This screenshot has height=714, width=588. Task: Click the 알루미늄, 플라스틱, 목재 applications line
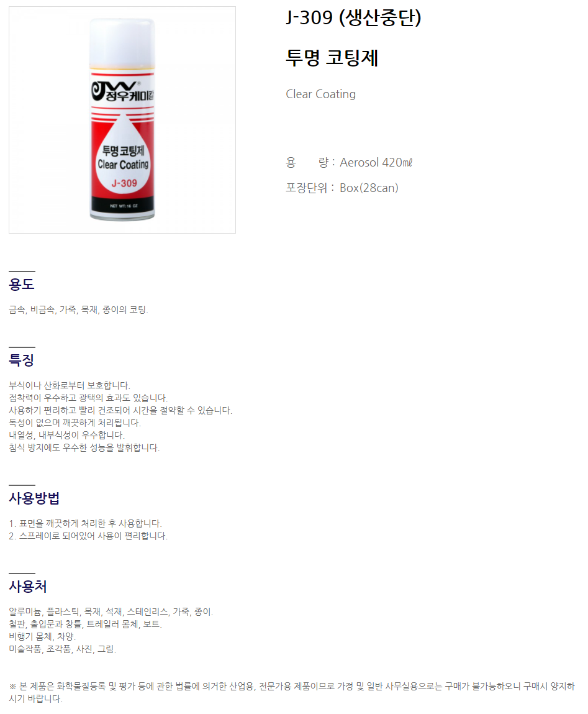111,611
